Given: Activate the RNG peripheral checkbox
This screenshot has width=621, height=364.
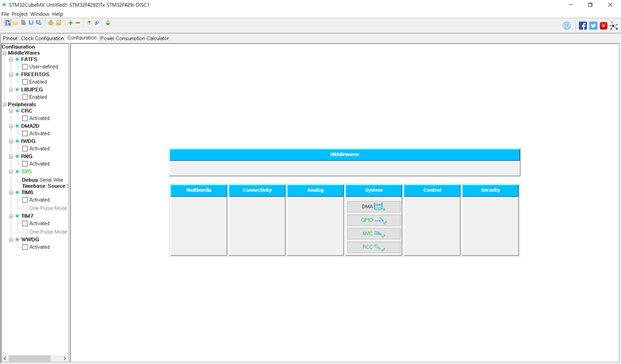Looking at the screenshot, I should click(x=25, y=164).
